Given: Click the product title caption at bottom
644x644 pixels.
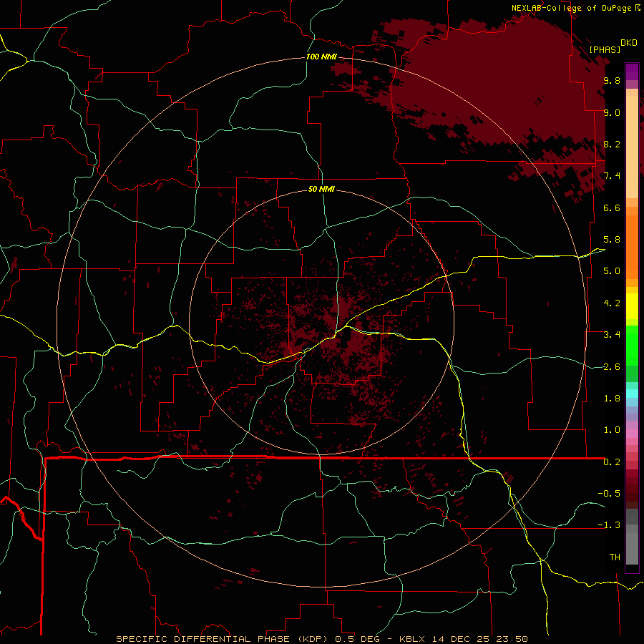Looking at the screenshot, I should (x=321, y=639).
